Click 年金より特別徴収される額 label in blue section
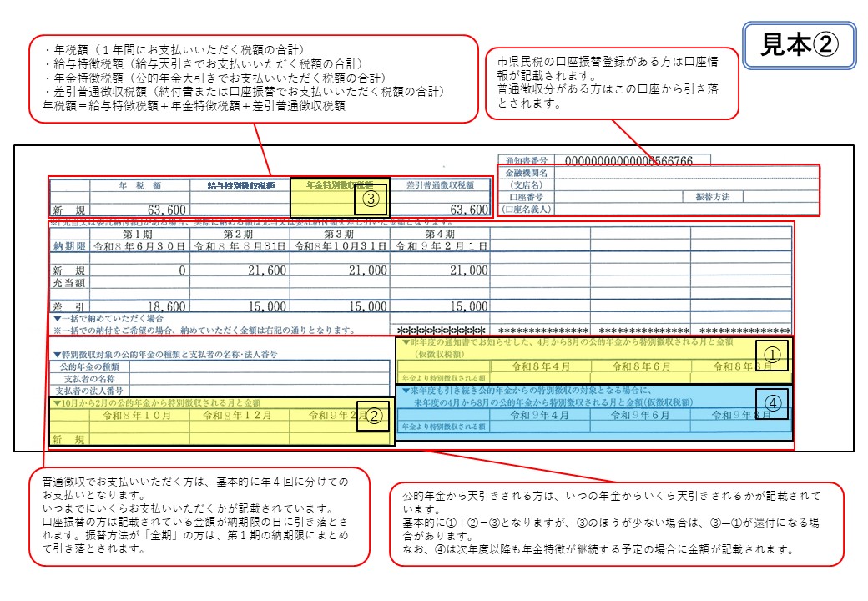 (x=444, y=427)
